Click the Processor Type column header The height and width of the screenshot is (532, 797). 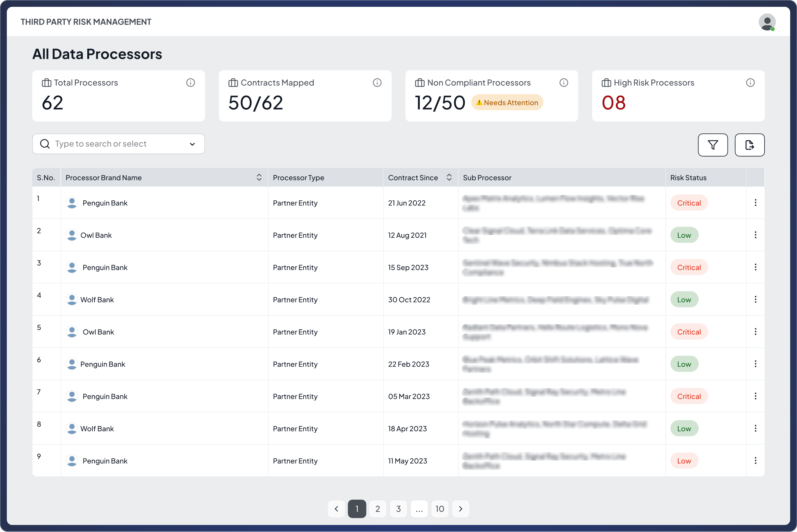click(298, 177)
